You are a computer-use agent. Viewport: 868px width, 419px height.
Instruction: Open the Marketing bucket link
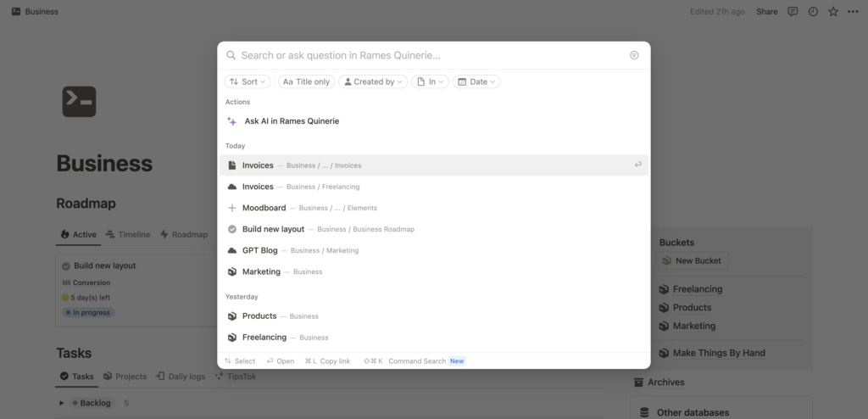pos(694,326)
